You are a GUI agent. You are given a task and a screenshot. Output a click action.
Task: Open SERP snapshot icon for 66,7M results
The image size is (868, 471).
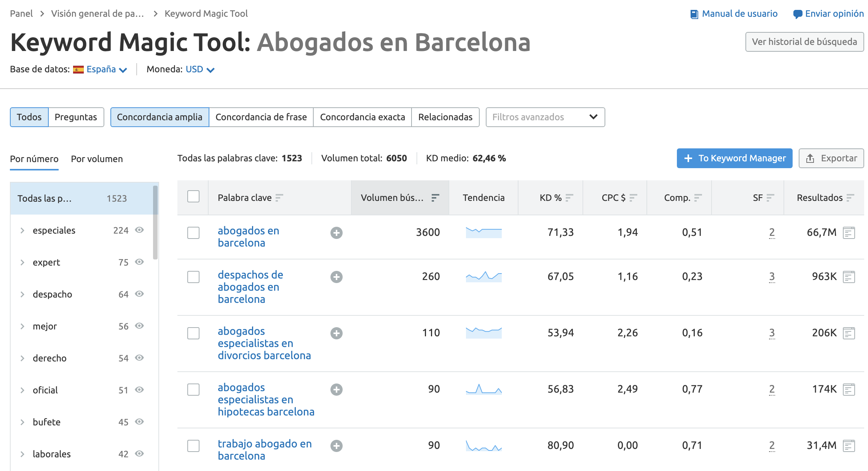(849, 233)
